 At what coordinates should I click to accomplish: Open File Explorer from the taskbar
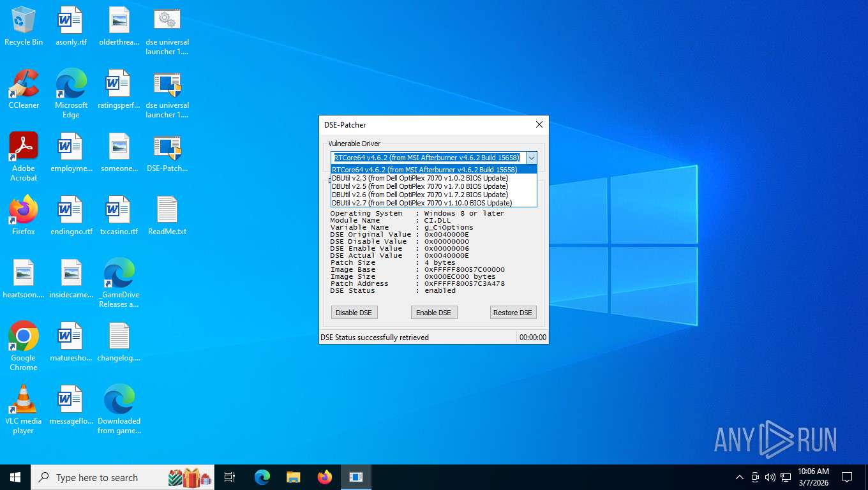294,477
